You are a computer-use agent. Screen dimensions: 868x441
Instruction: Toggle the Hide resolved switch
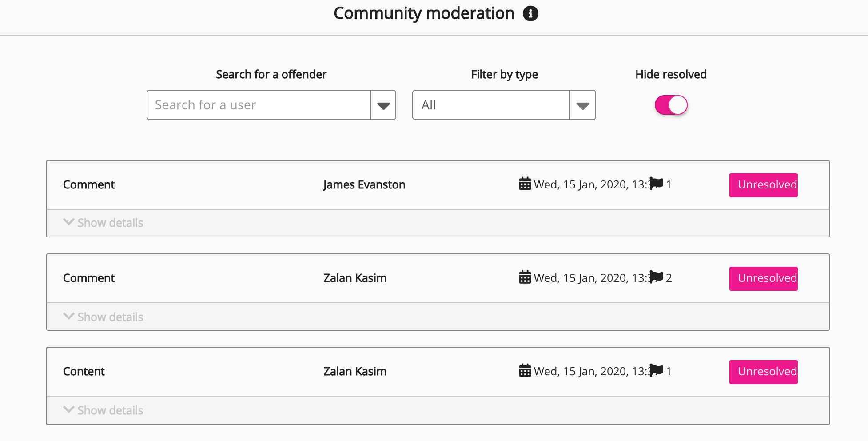coord(671,105)
